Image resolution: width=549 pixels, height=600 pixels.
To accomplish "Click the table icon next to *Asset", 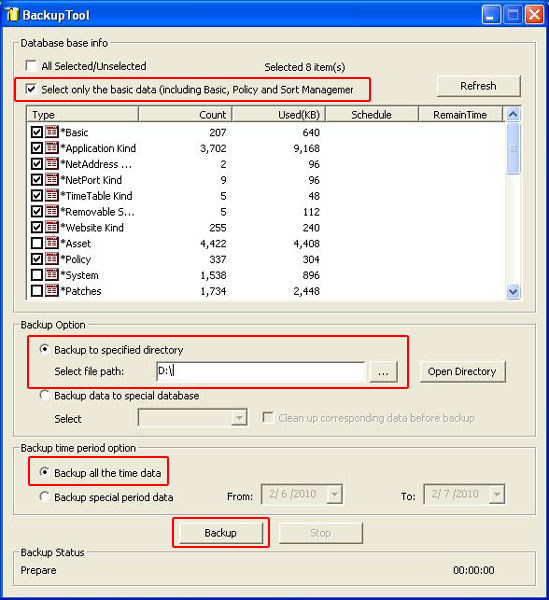I will point(52,243).
